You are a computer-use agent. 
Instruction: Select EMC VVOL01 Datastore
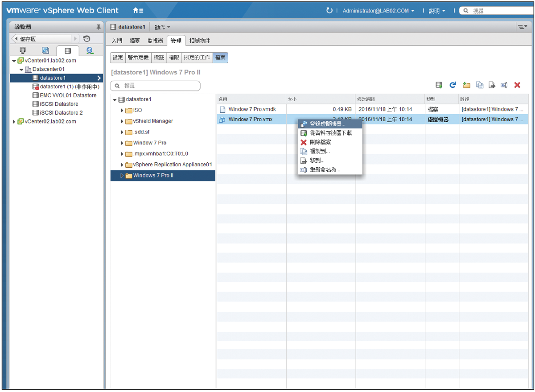coord(64,95)
